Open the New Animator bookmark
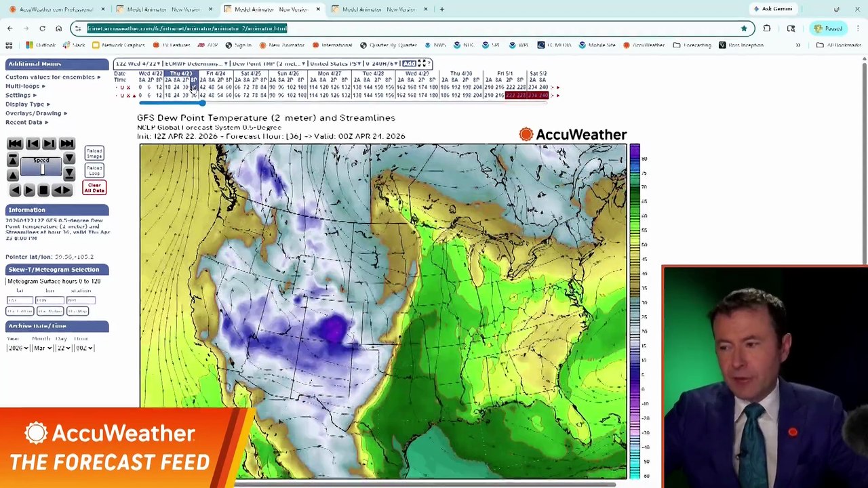Screen dimensions: 868x488 (x=281, y=45)
